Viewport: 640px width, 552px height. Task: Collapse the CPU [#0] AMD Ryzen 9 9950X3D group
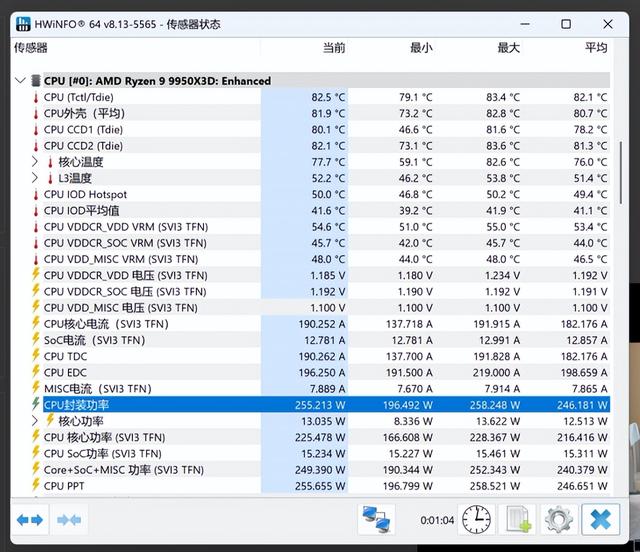point(20,80)
